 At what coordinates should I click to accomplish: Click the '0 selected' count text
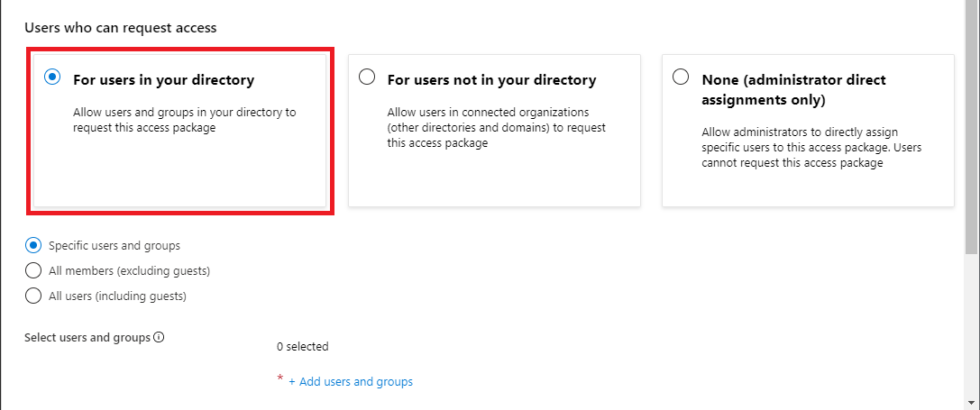pyautogui.click(x=303, y=346)
